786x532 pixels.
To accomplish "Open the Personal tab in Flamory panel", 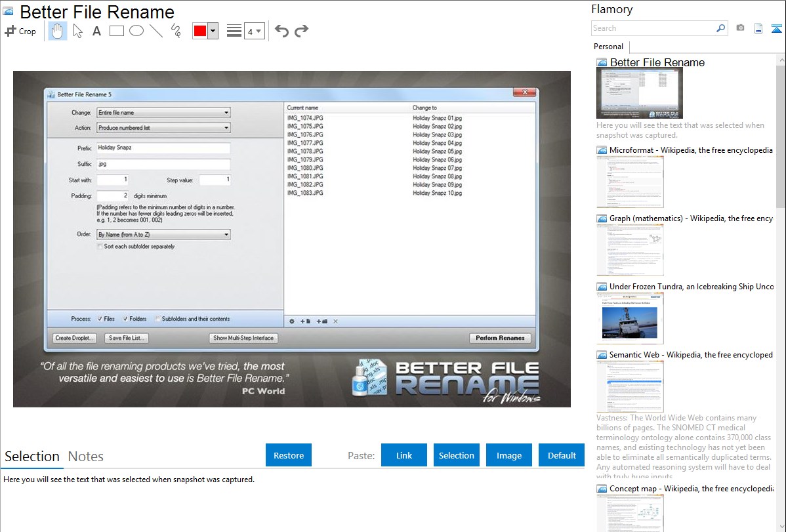I will pyautogui.click(x=608, y=47).
